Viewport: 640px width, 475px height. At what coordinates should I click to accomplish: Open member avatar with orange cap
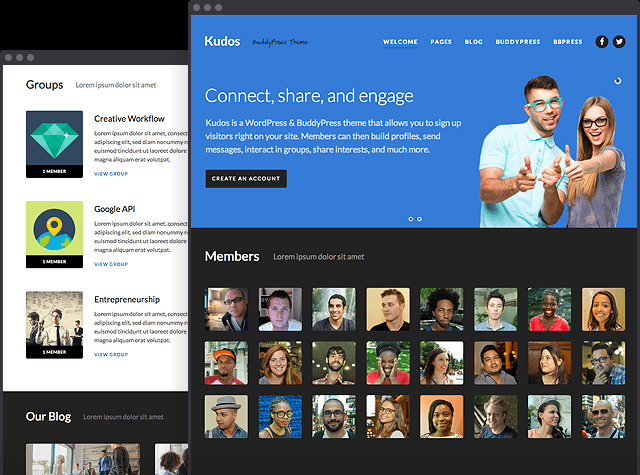[226, 363]
